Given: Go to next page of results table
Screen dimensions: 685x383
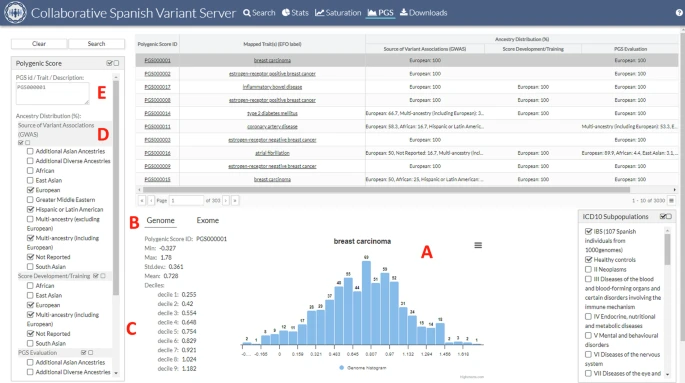Looking at the screenshot, I should 226,200.
